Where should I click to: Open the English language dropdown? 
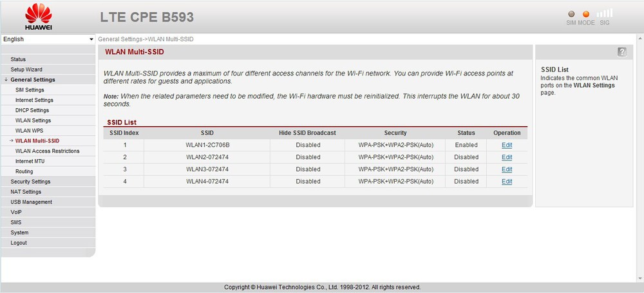(x=48, y=39)
